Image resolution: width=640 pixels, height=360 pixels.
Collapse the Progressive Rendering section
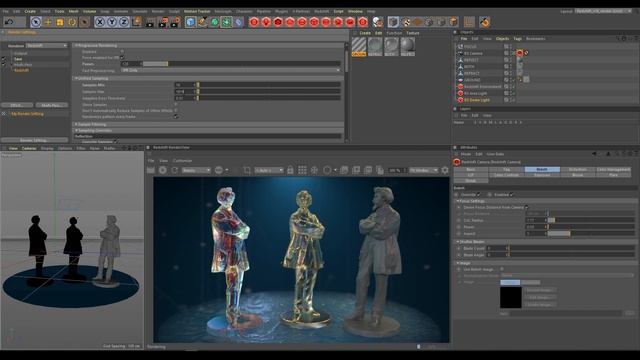[x=76, y=45]
